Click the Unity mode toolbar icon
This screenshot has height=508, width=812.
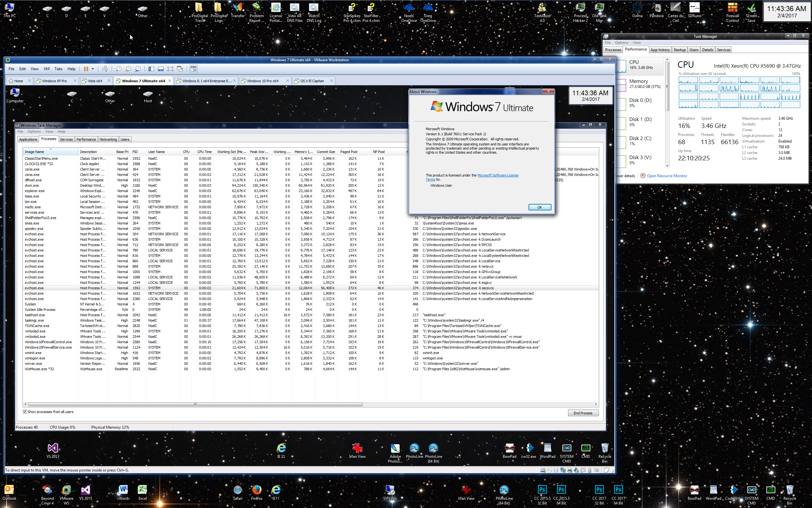tap(180, 69)
